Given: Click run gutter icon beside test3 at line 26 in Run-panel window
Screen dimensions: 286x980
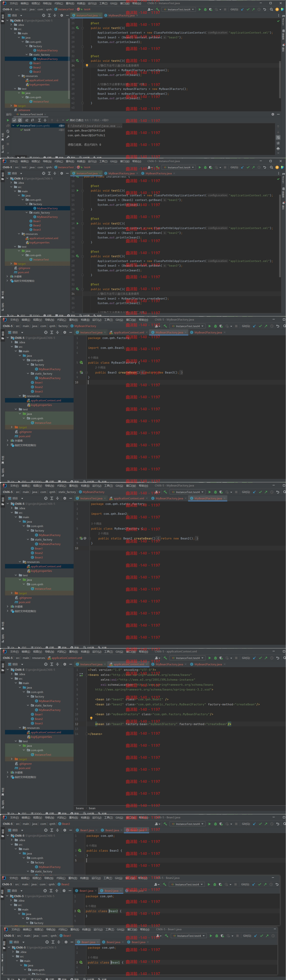Looking at the screenshot, I should 78,28.
